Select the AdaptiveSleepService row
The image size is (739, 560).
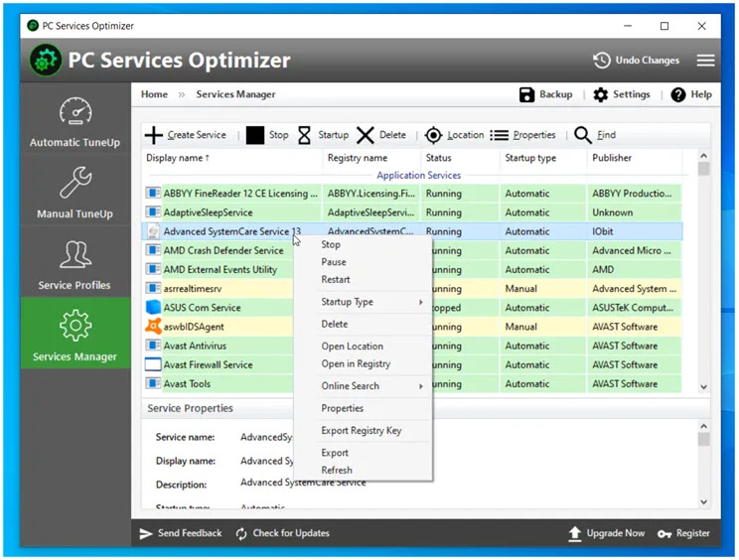tap(412, 212)
